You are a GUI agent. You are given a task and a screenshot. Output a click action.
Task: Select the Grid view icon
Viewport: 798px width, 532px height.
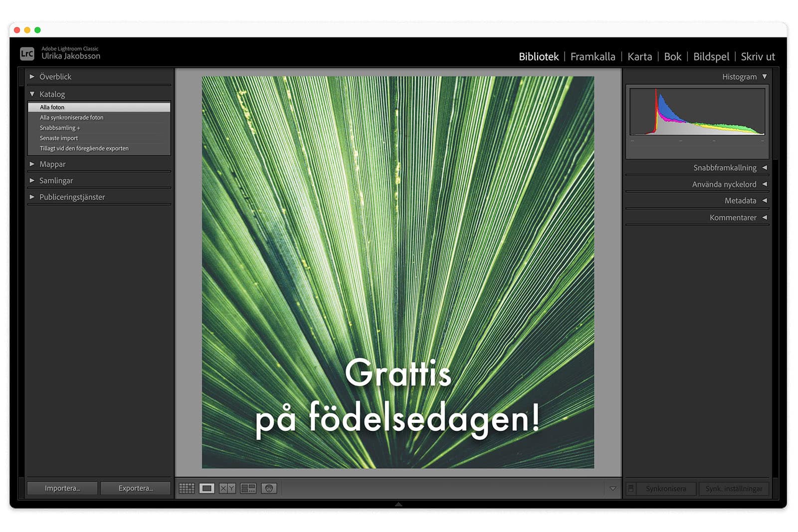(x=188, y=488)
